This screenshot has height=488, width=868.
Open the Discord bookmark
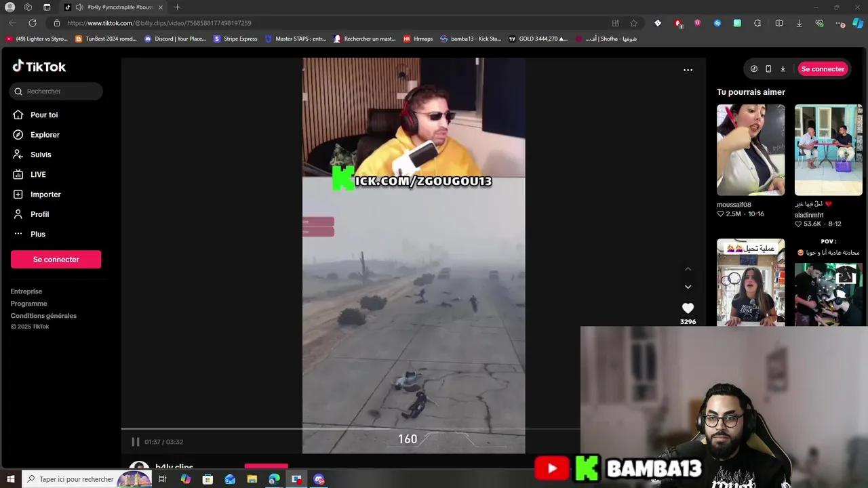(x=176, y=39)
